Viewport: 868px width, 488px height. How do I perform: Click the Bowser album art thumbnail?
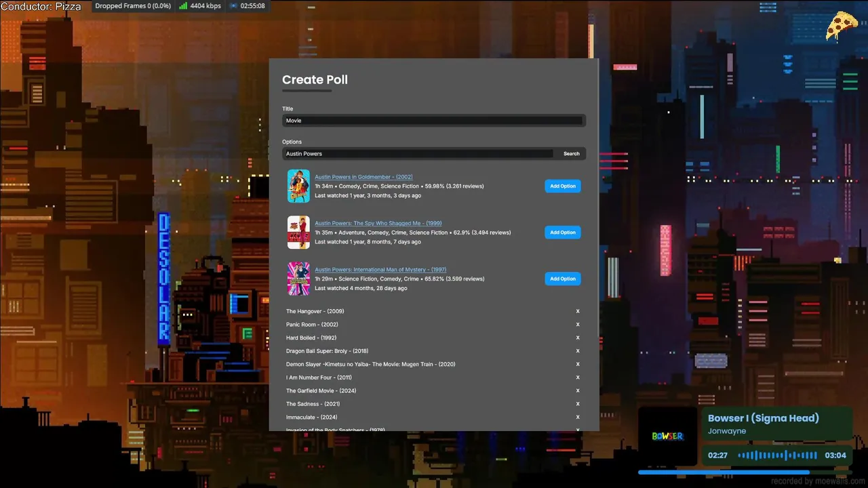(667, 436)
